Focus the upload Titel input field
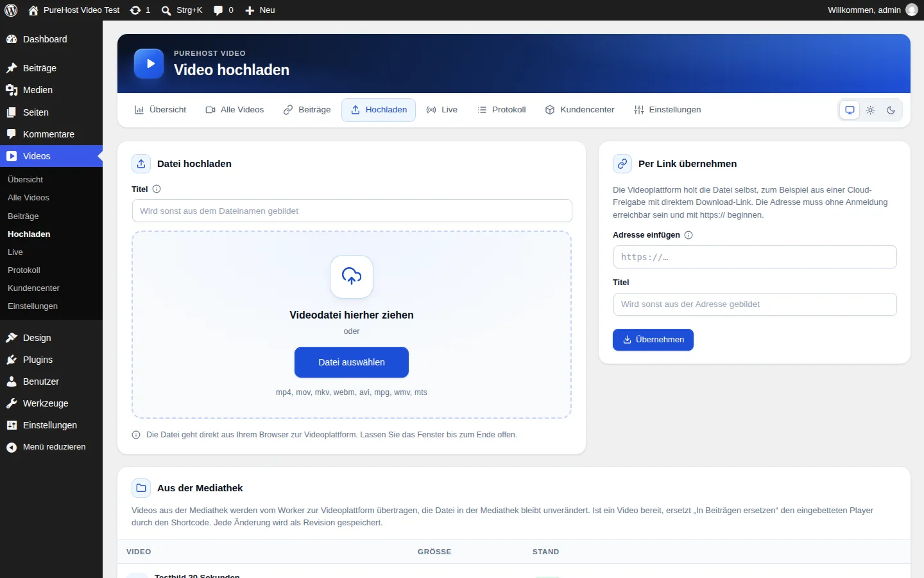 click(x=352, y=211)
